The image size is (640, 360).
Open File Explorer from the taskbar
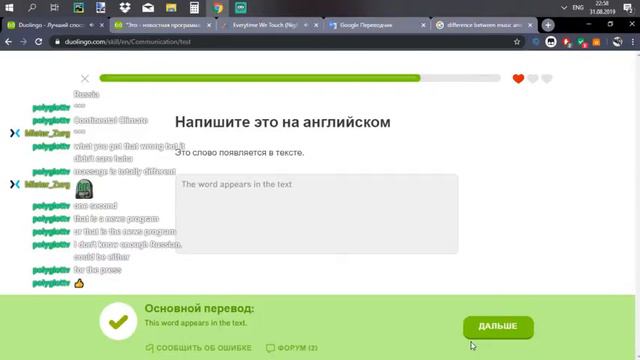171,8
